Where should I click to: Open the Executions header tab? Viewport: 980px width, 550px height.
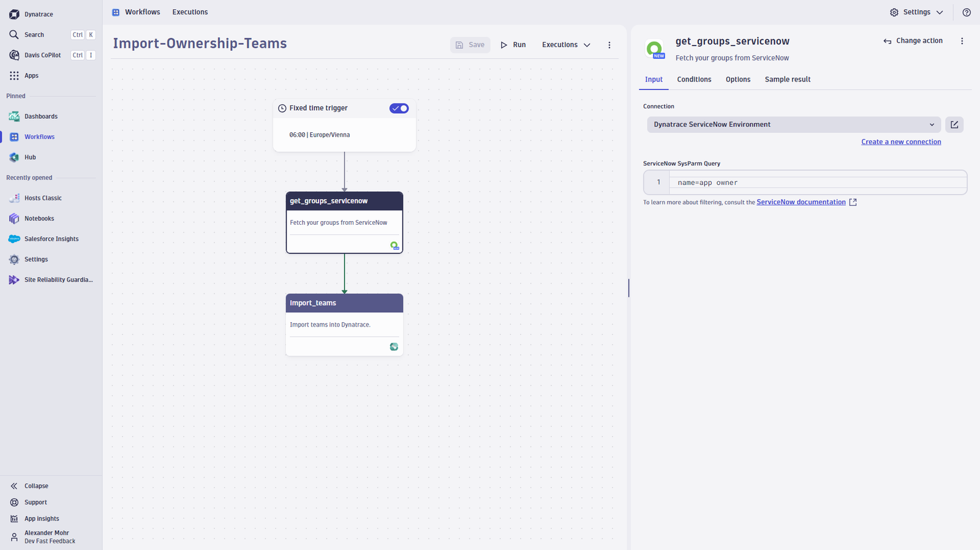pos(190,12)
